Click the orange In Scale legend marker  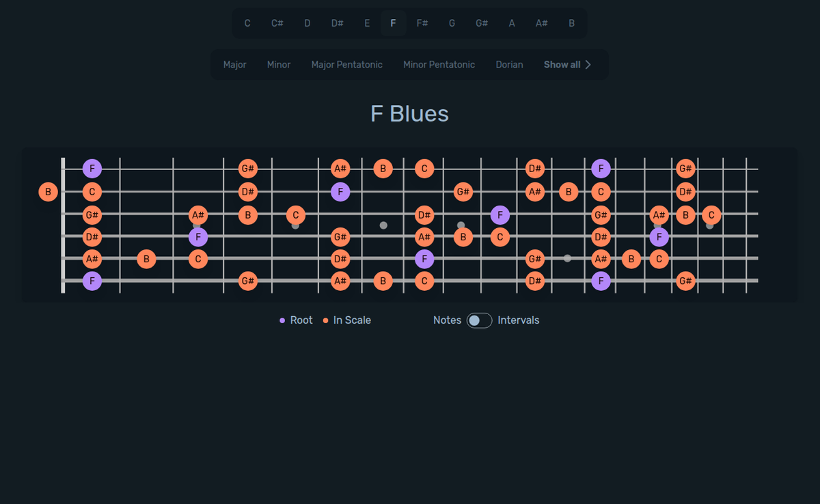(325, 320)
